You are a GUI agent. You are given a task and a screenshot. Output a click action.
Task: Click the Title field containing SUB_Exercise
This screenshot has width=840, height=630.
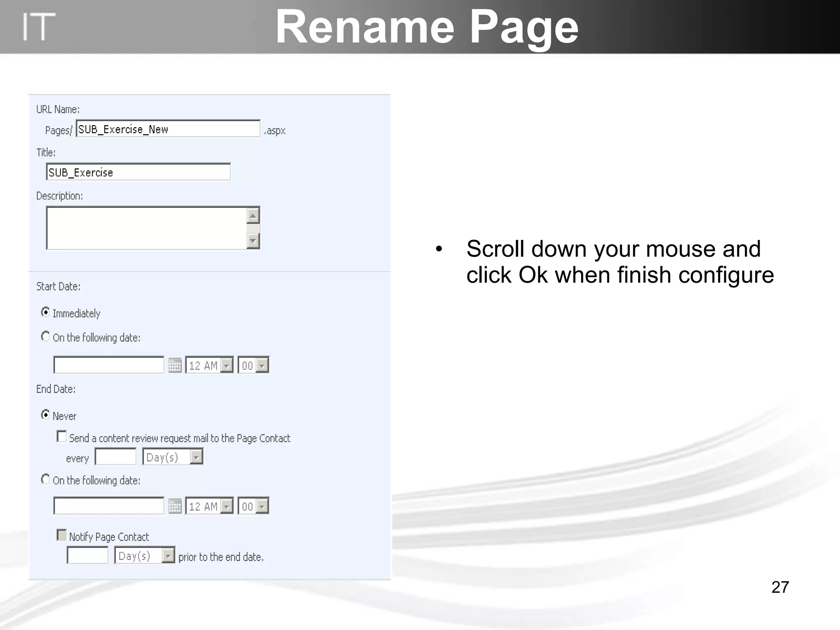[x=138, y=172]
